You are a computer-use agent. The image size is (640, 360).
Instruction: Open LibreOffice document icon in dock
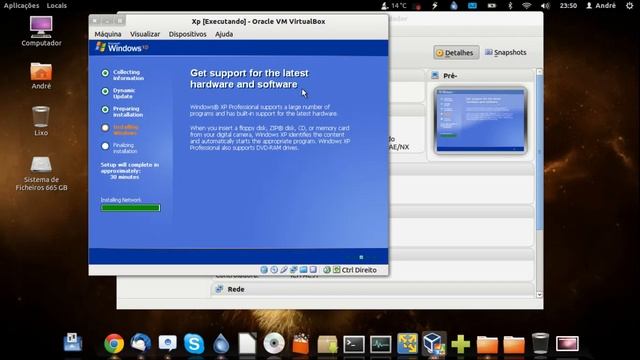pyautogui.click(x=247, y=344)
